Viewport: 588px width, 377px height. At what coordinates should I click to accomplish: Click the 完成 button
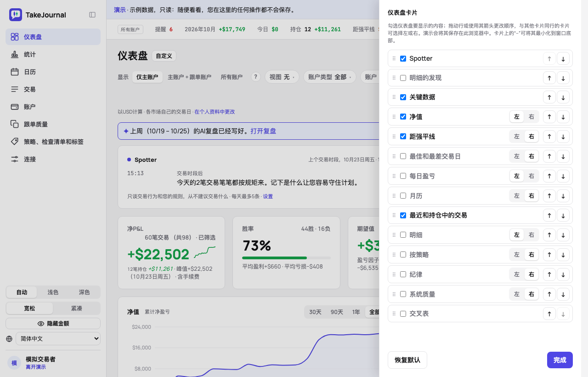click(x=560, y=360)
